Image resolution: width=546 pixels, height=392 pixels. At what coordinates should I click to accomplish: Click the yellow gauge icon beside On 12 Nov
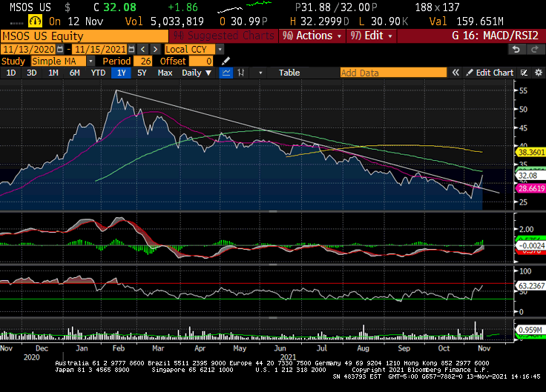35,21
